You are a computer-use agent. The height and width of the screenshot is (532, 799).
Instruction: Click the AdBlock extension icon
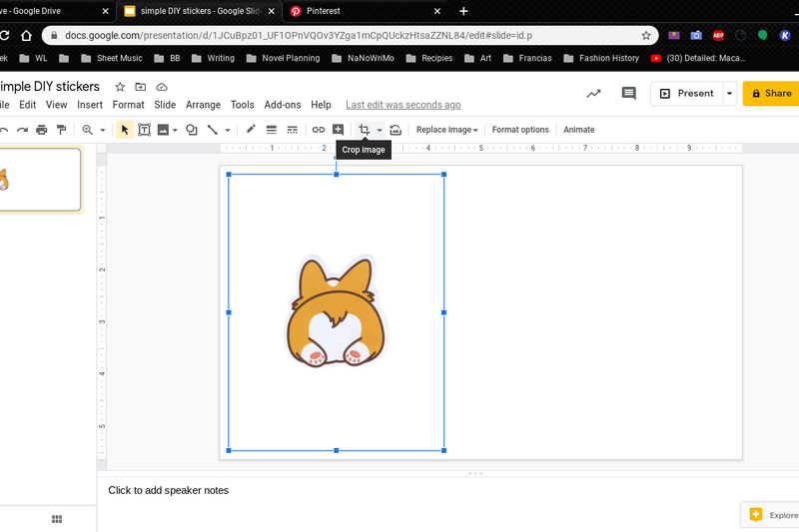point(718,35)
